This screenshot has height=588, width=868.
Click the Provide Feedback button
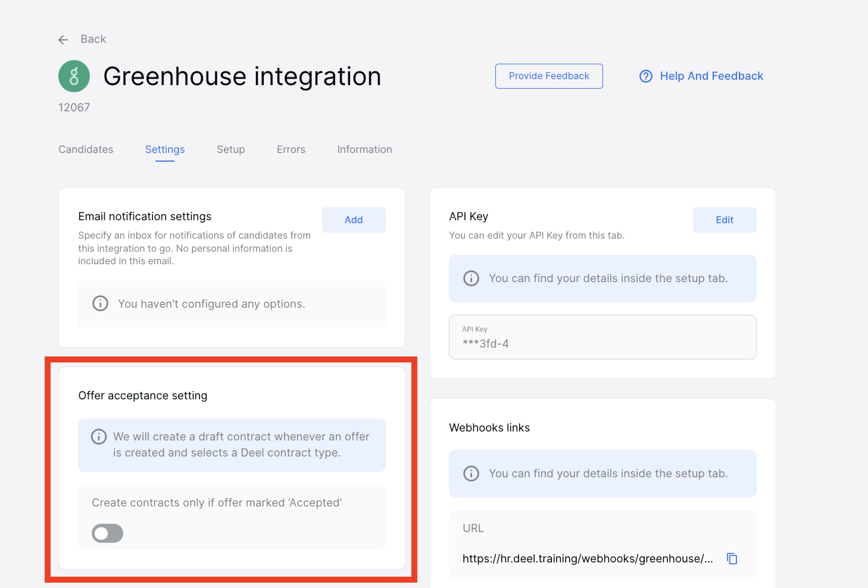[549, 76]
